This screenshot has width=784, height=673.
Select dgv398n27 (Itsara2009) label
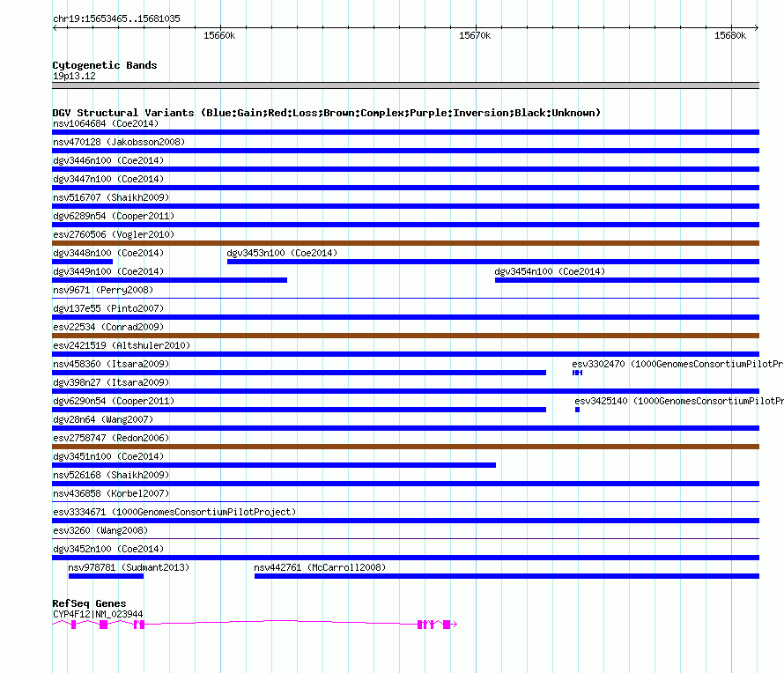tap(111, 382)
